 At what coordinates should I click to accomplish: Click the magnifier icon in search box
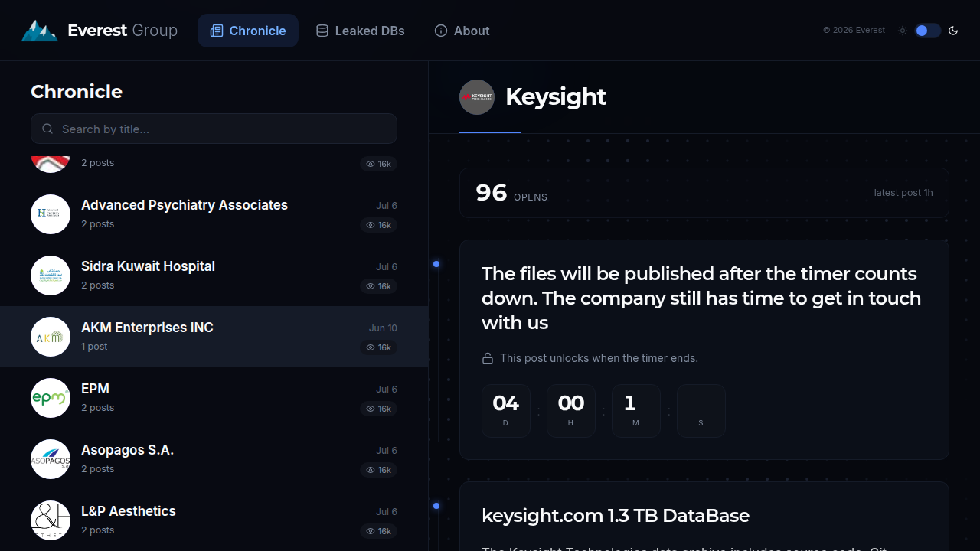47,129
